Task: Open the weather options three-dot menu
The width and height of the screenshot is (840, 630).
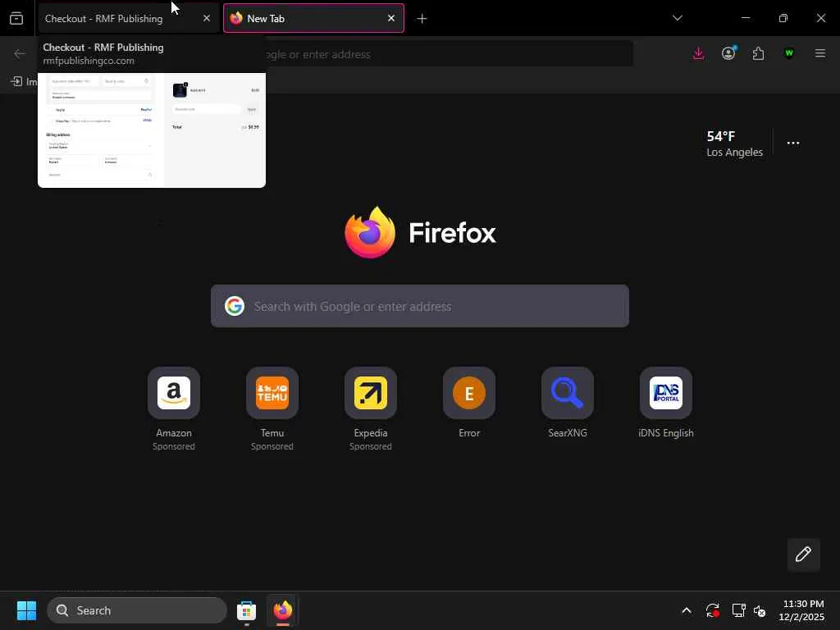Action: [793, 143]
